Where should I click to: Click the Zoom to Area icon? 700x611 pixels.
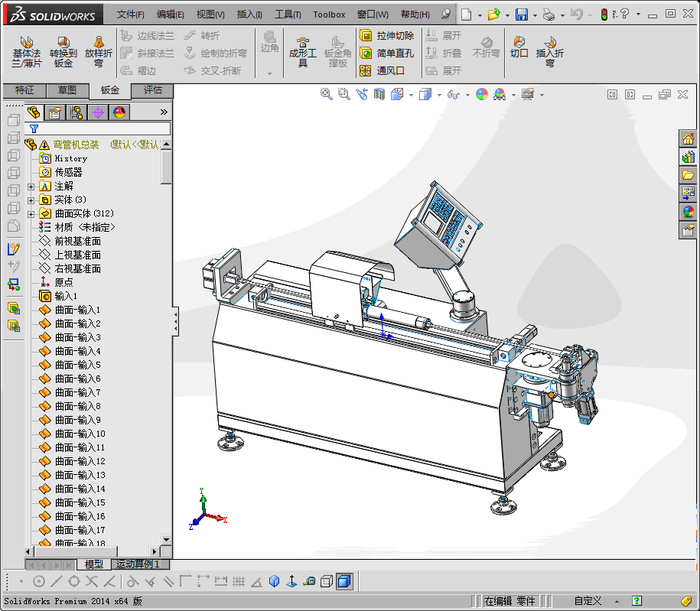click(x=343, y=94)
